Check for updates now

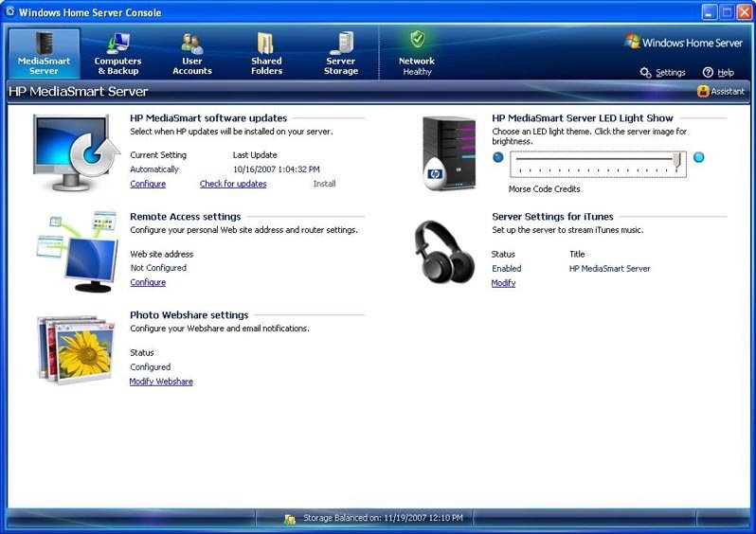coord(233,184)
